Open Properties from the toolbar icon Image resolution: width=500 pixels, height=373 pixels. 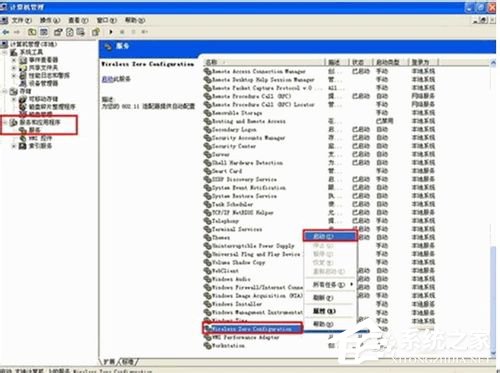click(x=58, y=32)
